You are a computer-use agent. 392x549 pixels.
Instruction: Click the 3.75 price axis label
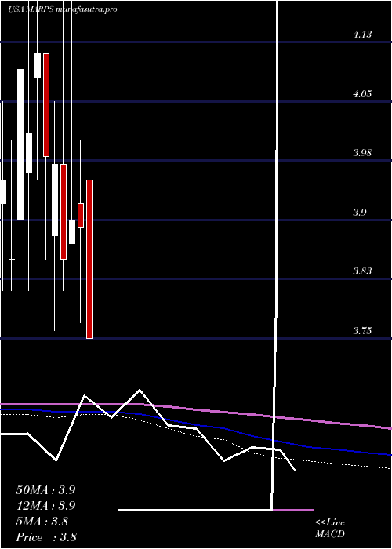tap(362, 331)
